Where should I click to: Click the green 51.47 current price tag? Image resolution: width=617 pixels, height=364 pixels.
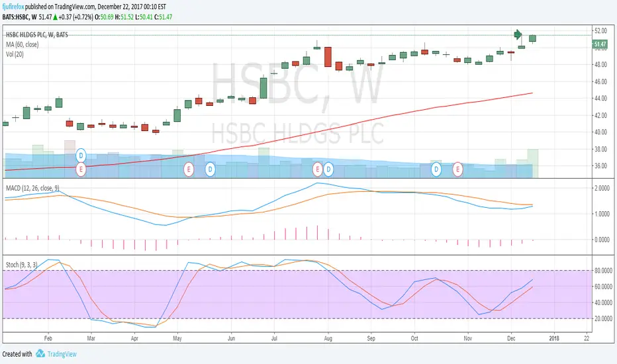(x=600, y=44)
